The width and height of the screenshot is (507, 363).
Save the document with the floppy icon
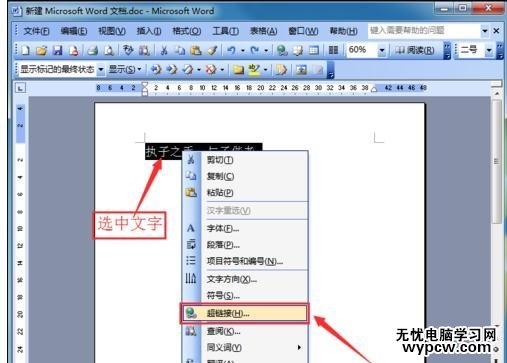pos(58,50)
